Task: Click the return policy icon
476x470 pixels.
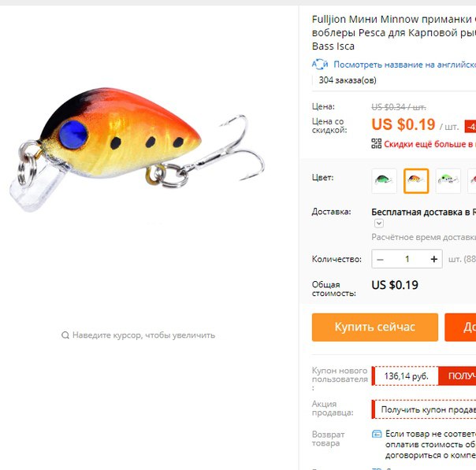Action: point(377,434)
